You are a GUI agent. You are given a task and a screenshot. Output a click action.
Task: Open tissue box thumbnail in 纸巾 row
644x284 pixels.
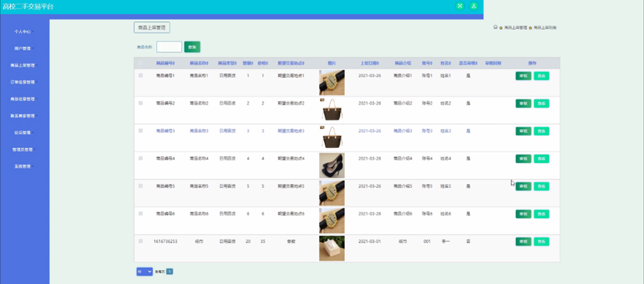(332, 249)
